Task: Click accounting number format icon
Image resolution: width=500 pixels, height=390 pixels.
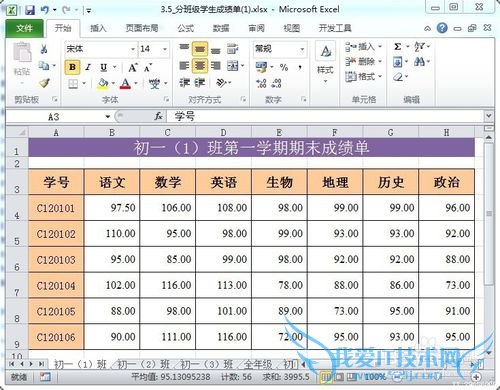Action: (262, 67)
